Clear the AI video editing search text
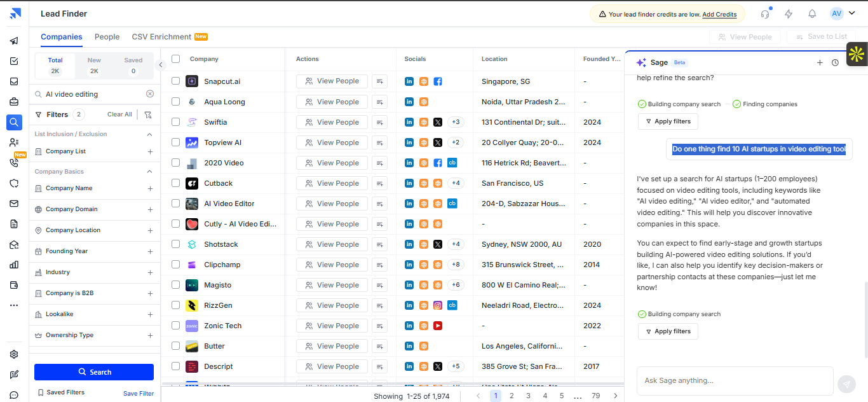Image resolution: width=868 pixels, height=402 pixels. coord(150,94)
